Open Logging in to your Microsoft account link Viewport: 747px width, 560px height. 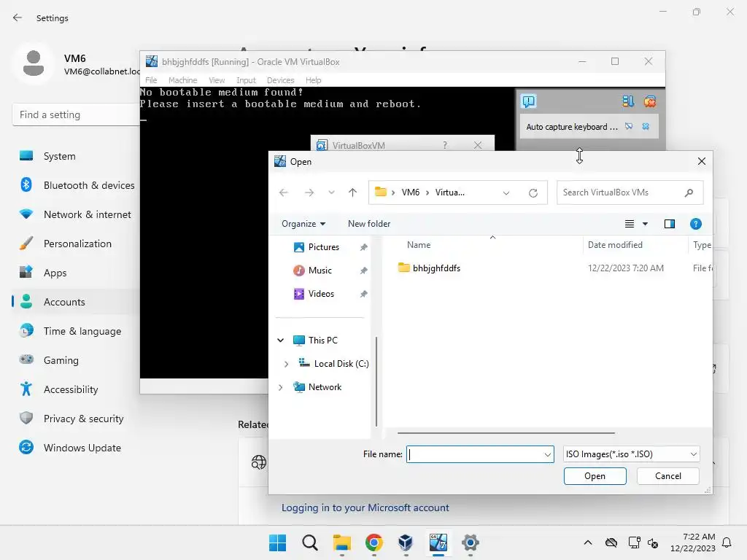coord(365,507)
